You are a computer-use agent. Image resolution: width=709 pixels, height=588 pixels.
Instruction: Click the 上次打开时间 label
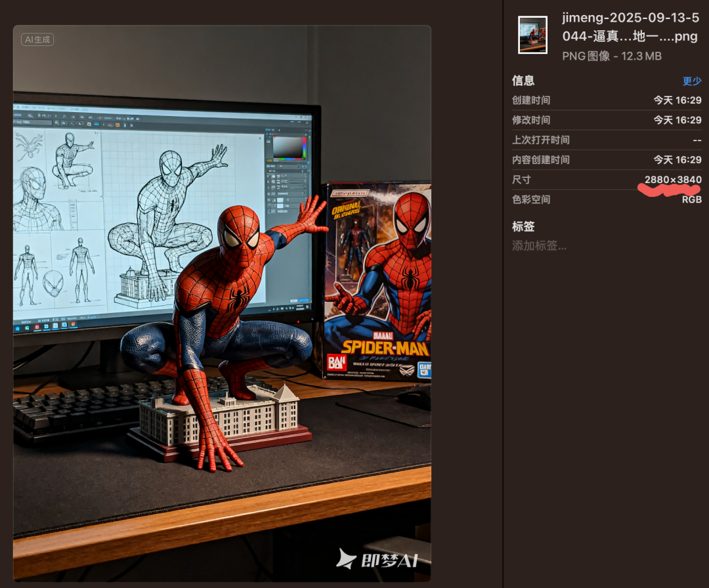click(x=541, y=140)
